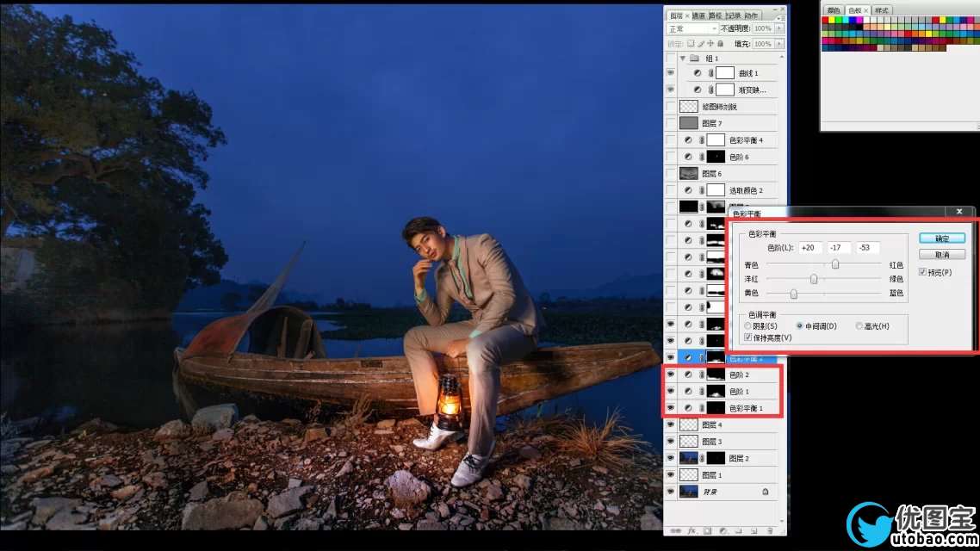Click the magenta-green 洋红 slider handle

pos(814,279)
